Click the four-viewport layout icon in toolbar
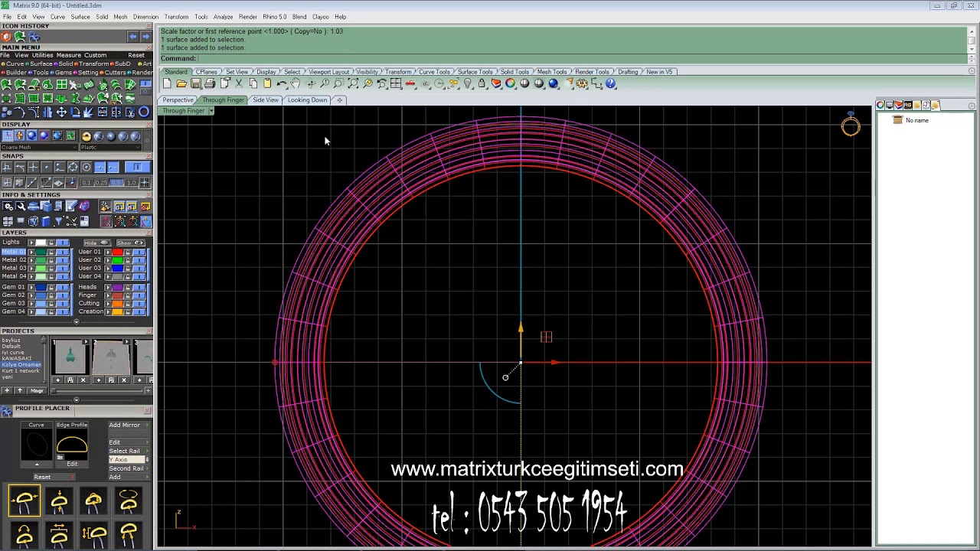 pos(396,83)
